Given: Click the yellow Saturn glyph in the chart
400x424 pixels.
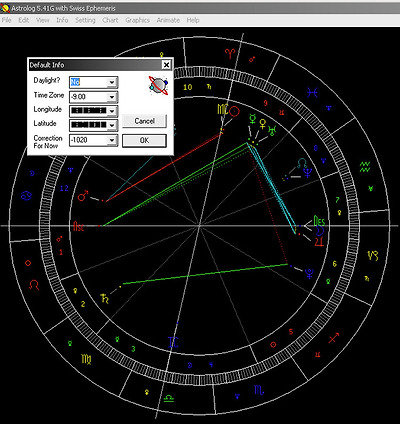Looking at the screenshot, I should (x=105, y=298).
